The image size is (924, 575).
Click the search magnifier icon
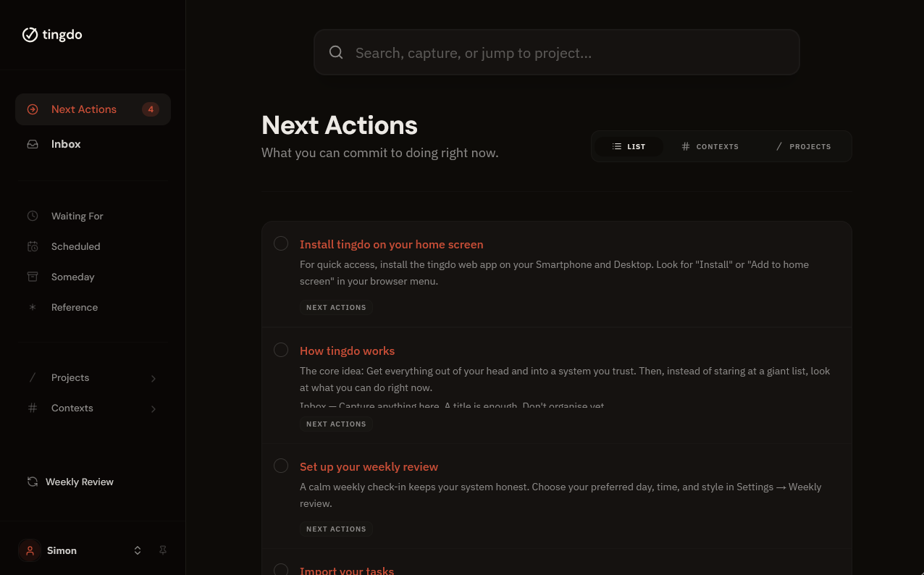(x=336, y=52)
